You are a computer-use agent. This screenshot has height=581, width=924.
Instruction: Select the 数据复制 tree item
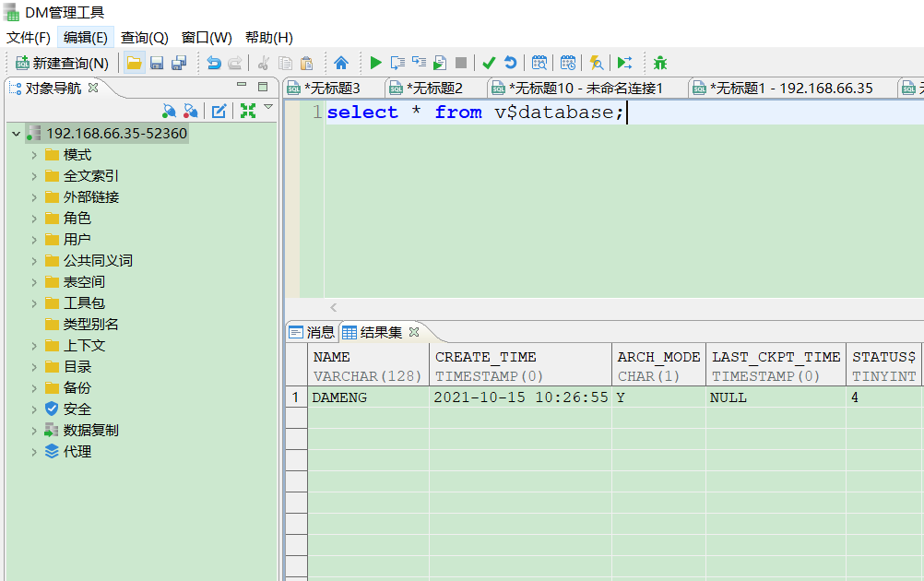[x=82, y=430]
